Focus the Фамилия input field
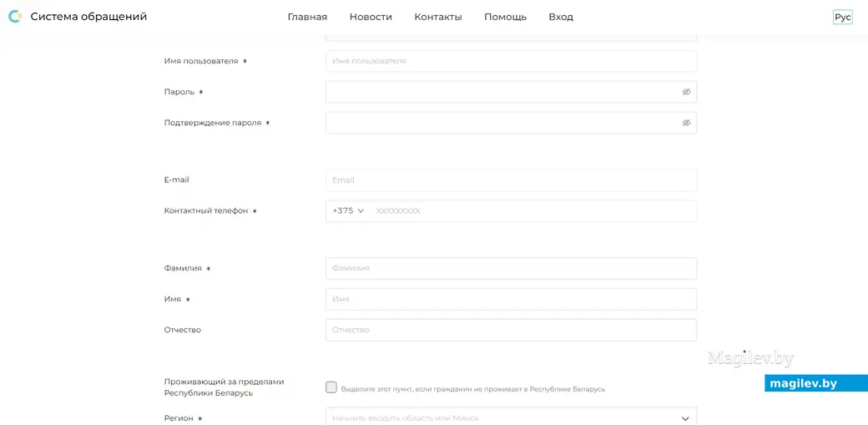The width and height of the screenshot is (868, 425). click(x=511, y=268)
